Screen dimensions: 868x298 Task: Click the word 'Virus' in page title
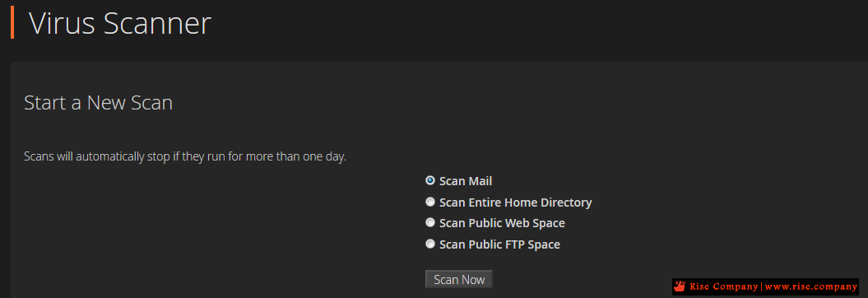point(62,24)
